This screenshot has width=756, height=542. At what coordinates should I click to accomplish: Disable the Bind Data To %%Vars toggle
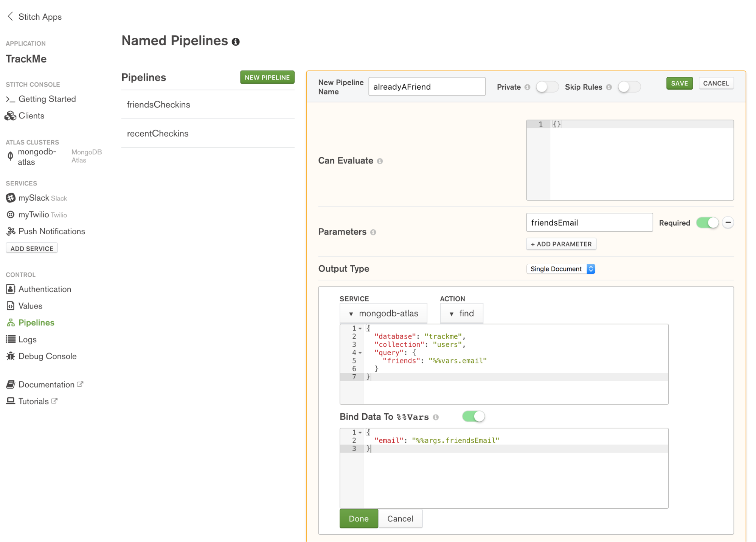[473, 416]
